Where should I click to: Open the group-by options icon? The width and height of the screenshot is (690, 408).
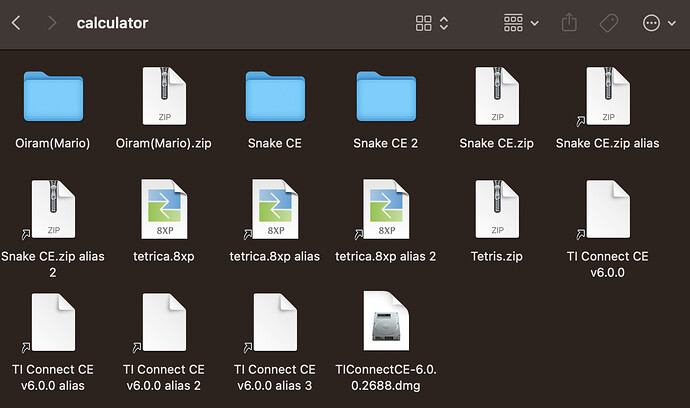click(513, 23)
